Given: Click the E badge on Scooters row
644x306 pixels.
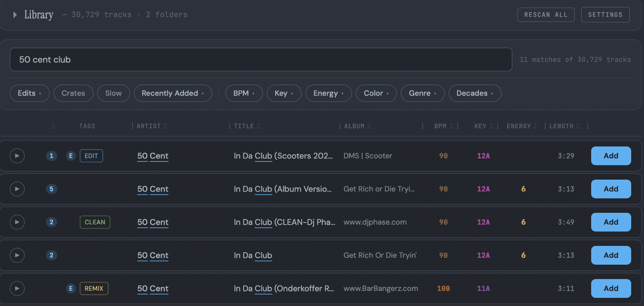Looking at the screenshot, I should [x=71, y=156].
